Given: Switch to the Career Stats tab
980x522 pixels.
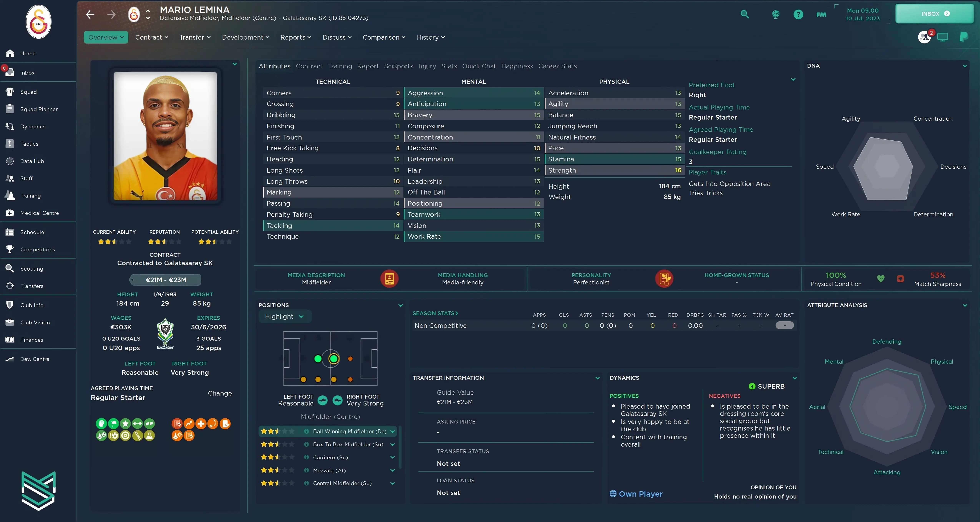Looking at the screenshot, I should pos(557,66).
